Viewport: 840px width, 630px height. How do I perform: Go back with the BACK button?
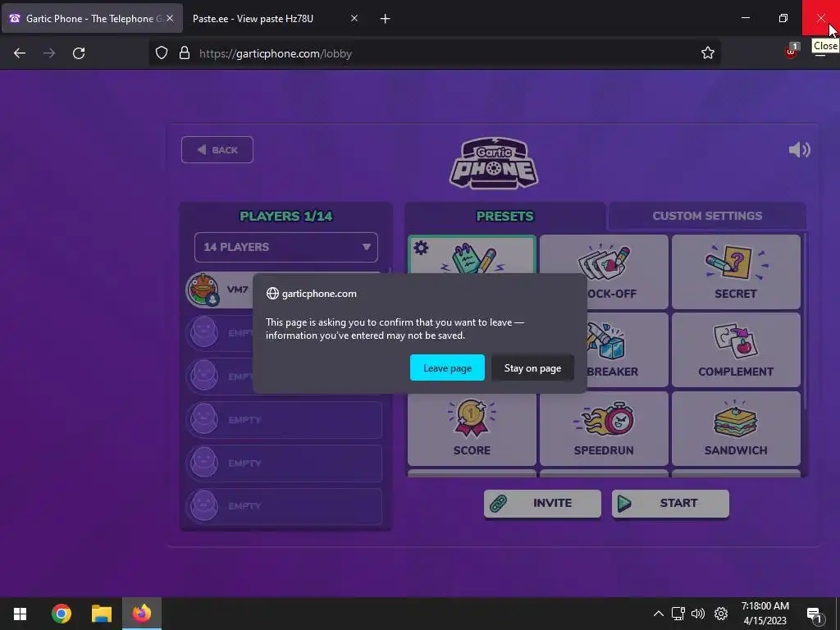(217, 150)
